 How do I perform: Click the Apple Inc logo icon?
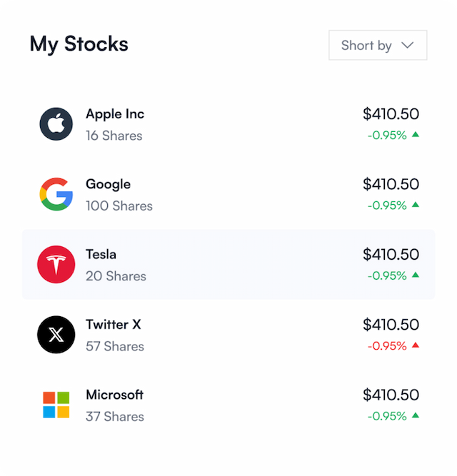click(56, 124)
